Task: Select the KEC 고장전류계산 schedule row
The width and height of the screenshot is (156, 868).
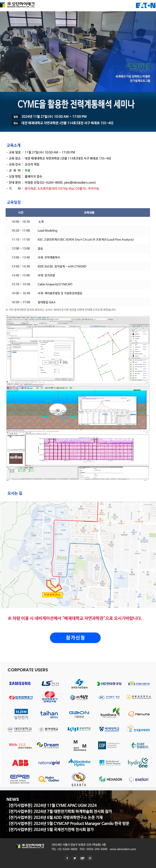Action: click(78, 240)
